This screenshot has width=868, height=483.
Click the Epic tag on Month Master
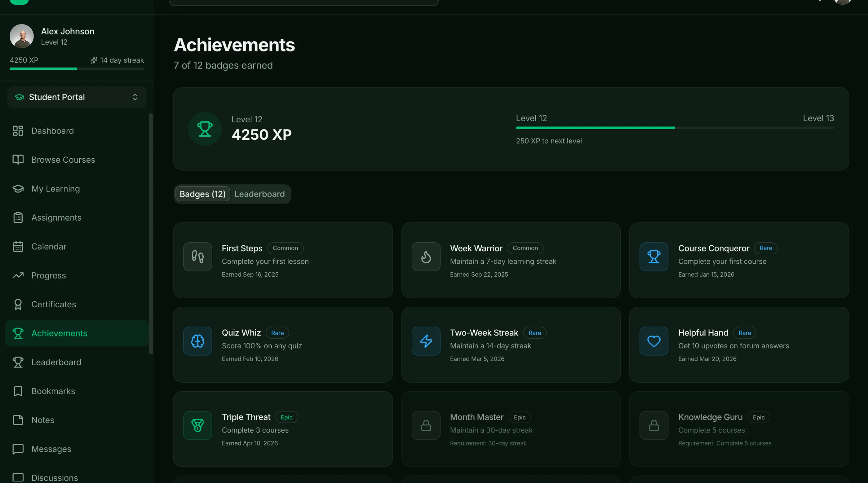point(520,417)
